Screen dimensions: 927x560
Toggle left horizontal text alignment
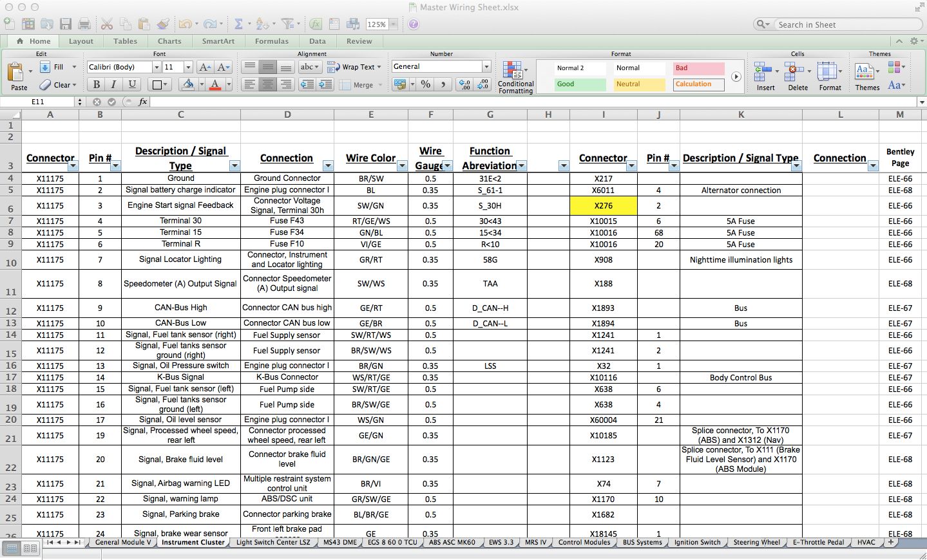tap(250, 84)
